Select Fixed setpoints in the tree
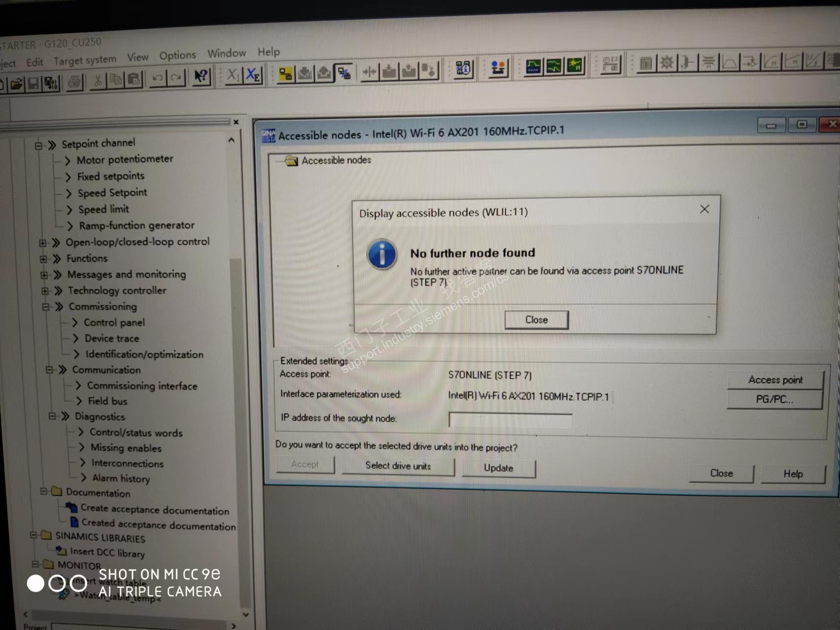The height and width of the screenshot is (630, 840). (x=111, y=176)
